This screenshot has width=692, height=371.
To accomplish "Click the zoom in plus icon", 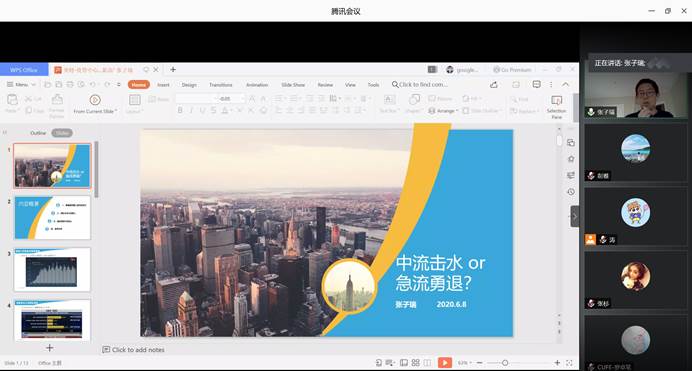I will pos(557,363).
